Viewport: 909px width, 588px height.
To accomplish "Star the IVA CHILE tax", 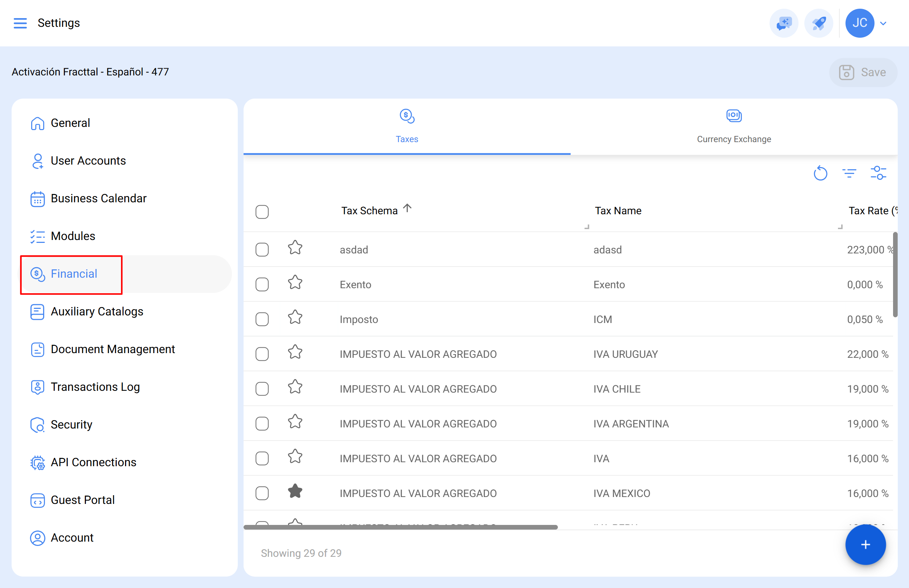I will point(295,386).
